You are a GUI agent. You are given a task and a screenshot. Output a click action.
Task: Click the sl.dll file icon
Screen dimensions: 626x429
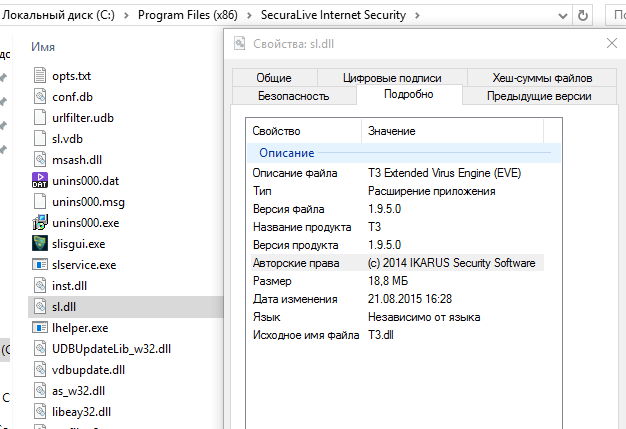41,307
